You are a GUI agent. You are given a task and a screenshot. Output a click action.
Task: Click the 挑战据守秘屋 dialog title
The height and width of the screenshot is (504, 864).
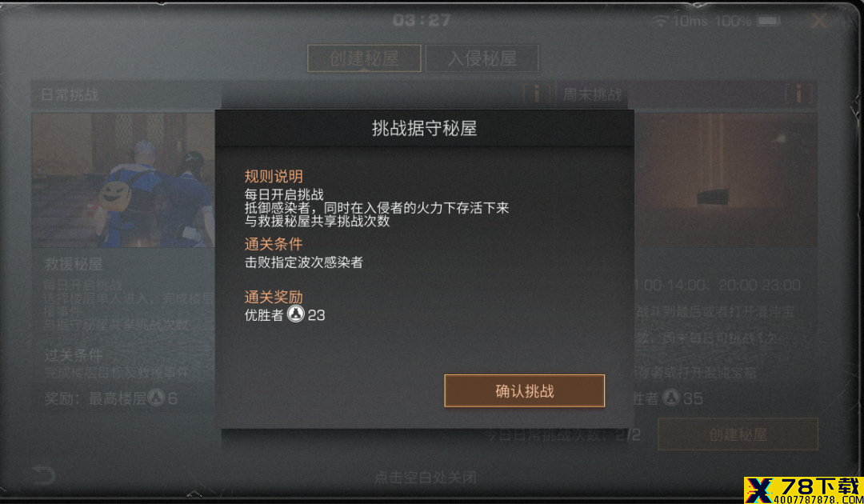[424, 129]
